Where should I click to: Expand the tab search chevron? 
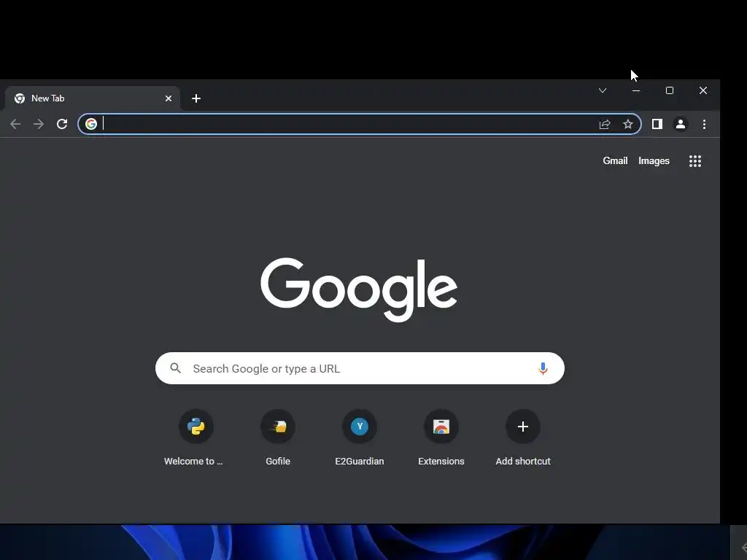[x=602, y=90]
